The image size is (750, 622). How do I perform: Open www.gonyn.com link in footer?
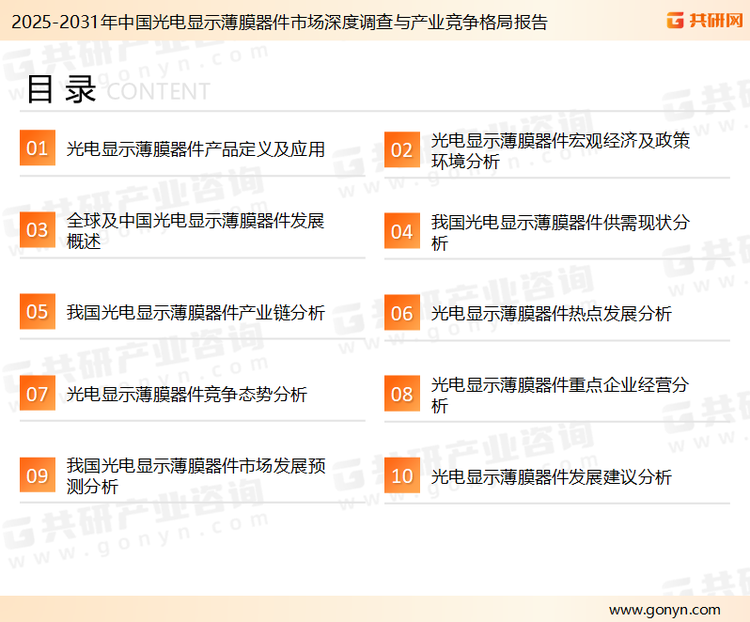coord(664,610)
